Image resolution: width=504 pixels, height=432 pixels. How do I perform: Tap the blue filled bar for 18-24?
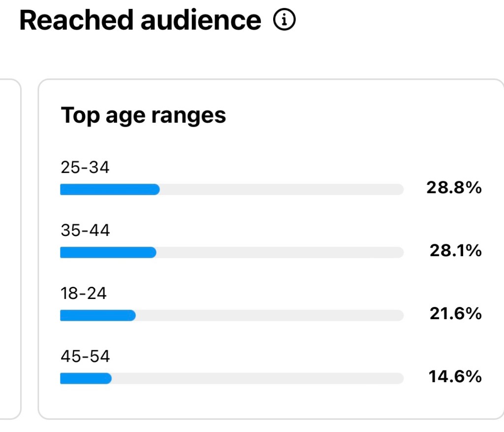coord(97,315)
